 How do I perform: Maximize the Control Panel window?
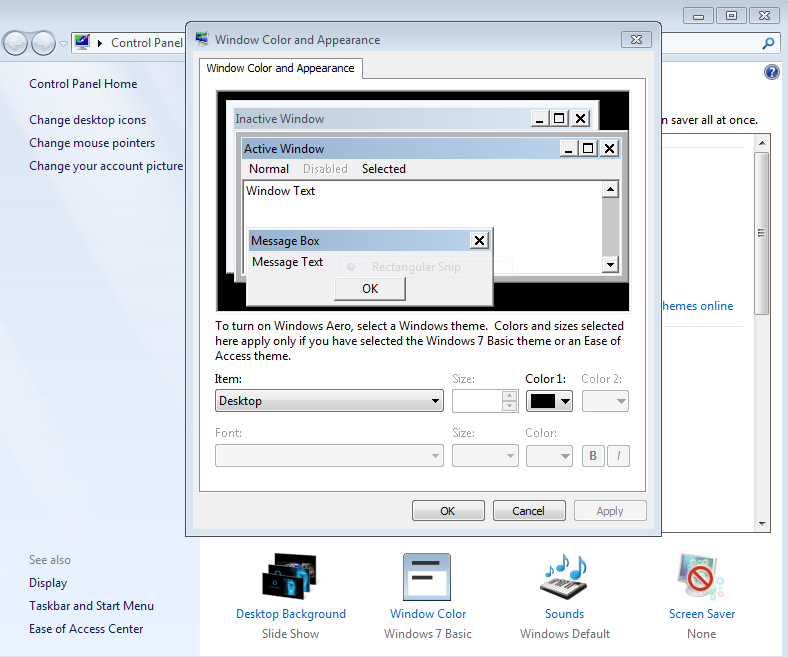pyautogui.click(x=731, y=16)
